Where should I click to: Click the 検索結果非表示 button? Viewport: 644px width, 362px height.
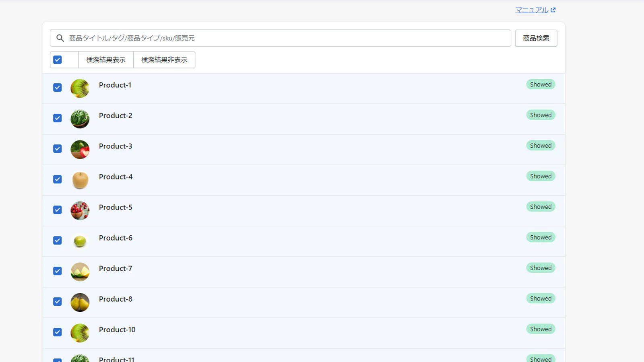[x=164, y=60]
